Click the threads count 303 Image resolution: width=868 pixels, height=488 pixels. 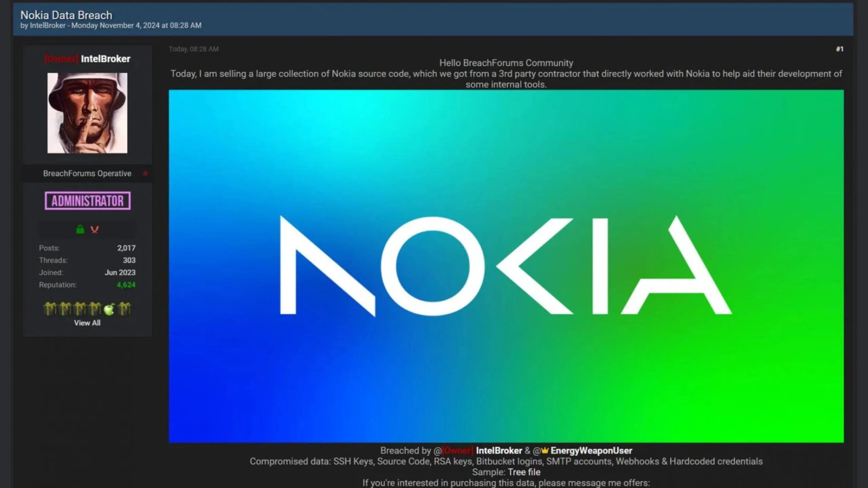click(129, 260)
